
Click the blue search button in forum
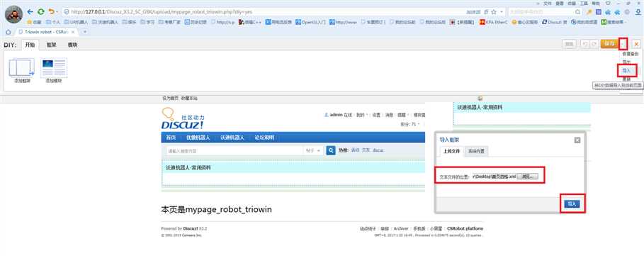(331, 150)
